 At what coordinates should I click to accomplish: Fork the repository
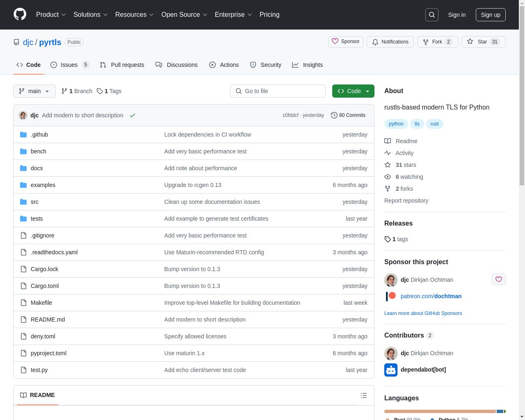[x=437, y=42]
